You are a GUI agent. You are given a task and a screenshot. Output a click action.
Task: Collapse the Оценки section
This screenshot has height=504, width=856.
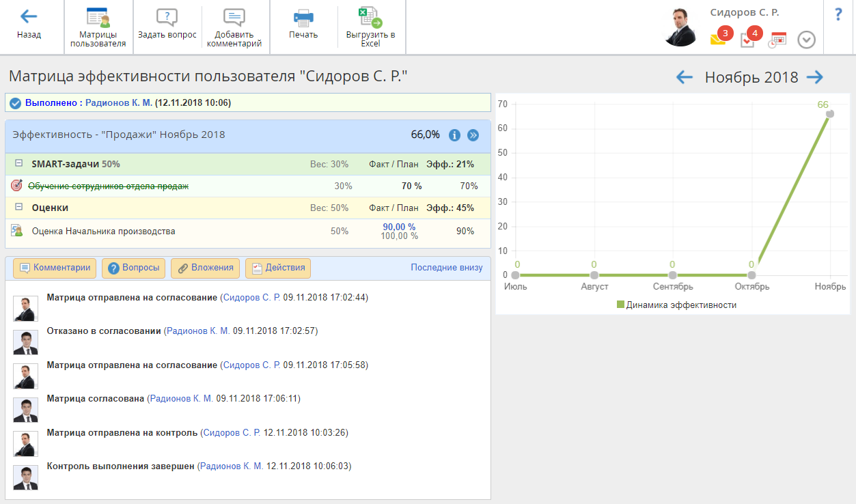(19, 208)
